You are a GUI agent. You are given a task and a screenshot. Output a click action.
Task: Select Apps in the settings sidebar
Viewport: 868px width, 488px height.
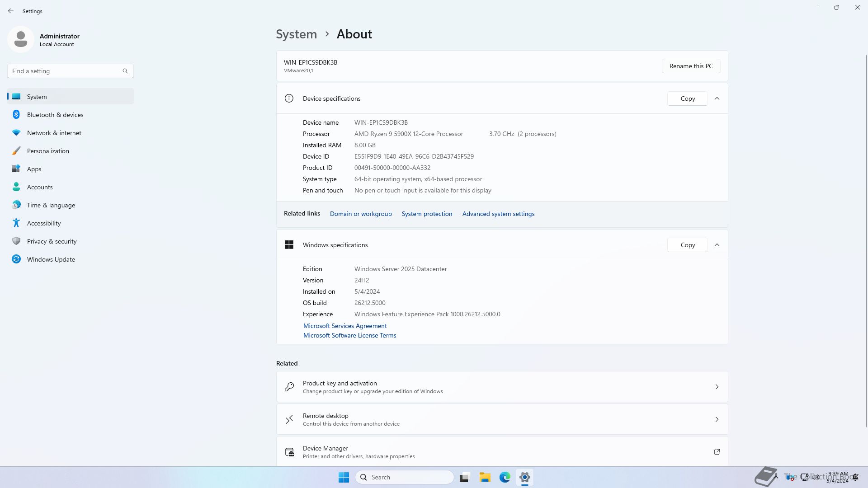pyautogui.click(x=34, y=169)
